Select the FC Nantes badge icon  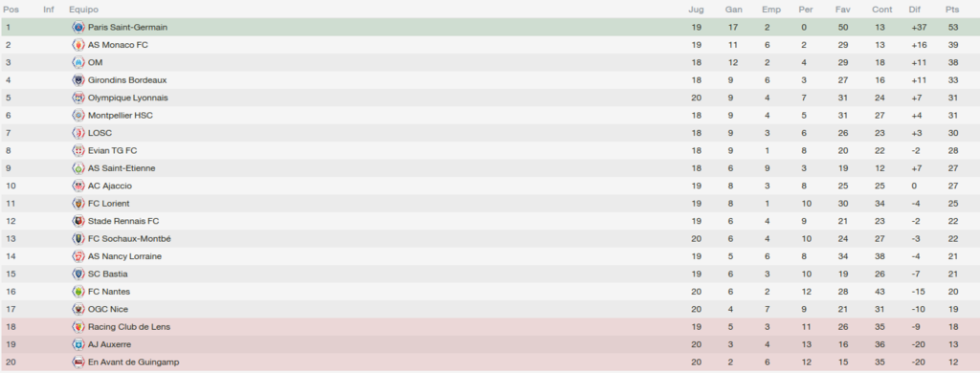(78, 291)
